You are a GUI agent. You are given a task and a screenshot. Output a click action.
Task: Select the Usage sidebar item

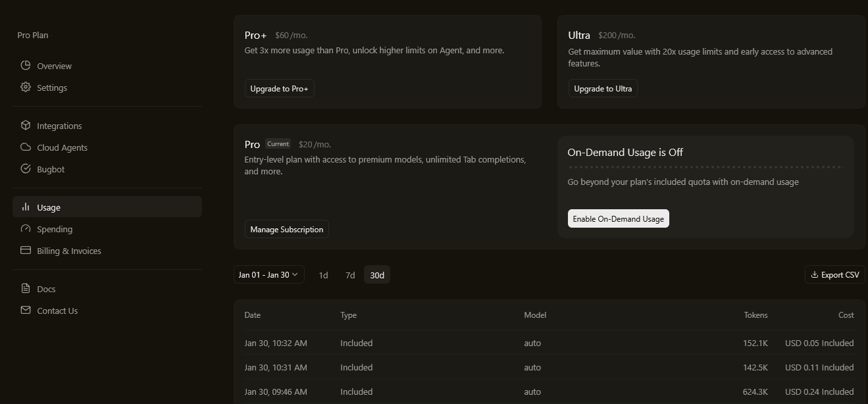[49, 207]
